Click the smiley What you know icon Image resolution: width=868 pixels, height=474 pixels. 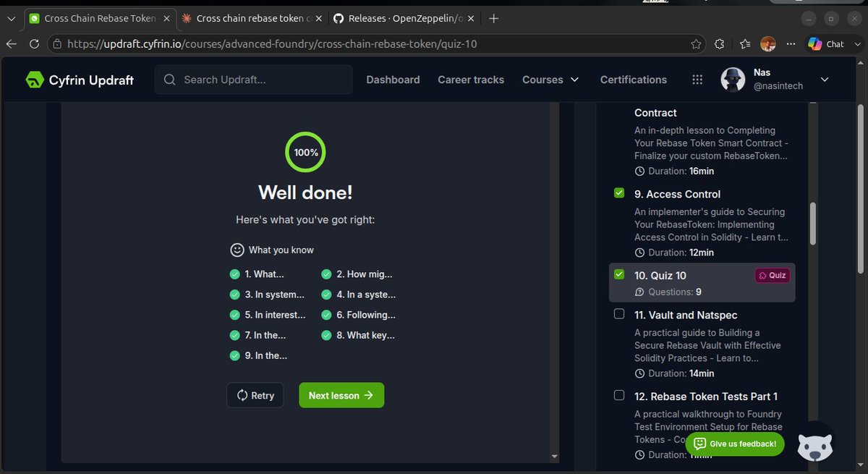pyautogui.click(x=237, y=250)
